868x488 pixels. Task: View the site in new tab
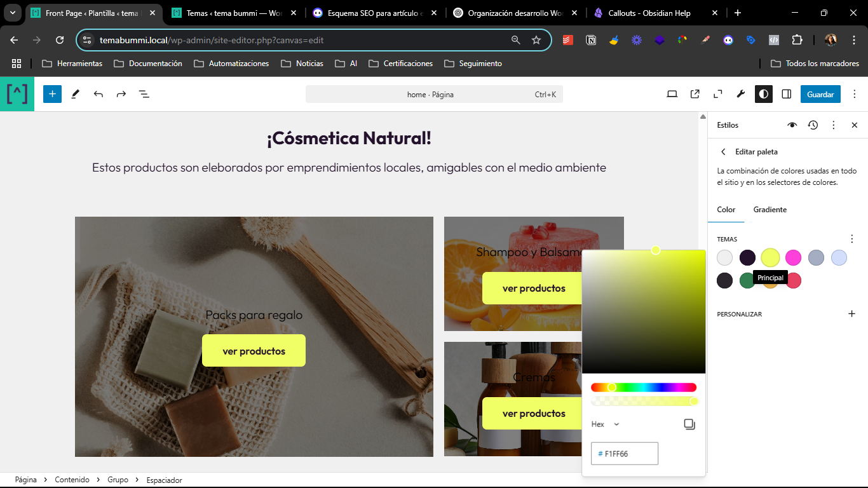[695, 94]
